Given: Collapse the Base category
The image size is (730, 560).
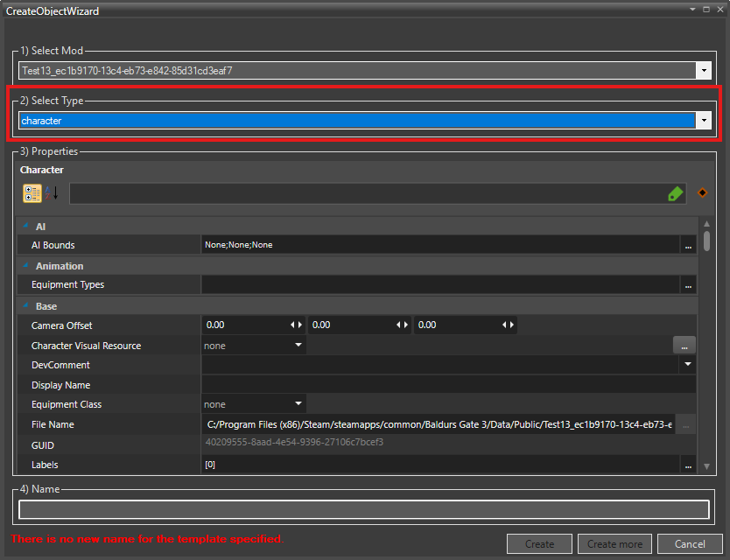Looking at the screenshot, I should pyautogui.click(x=25, y=306).
